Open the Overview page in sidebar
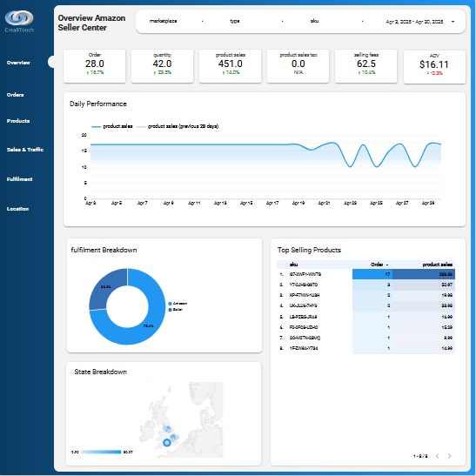 (x=18, y=63)
